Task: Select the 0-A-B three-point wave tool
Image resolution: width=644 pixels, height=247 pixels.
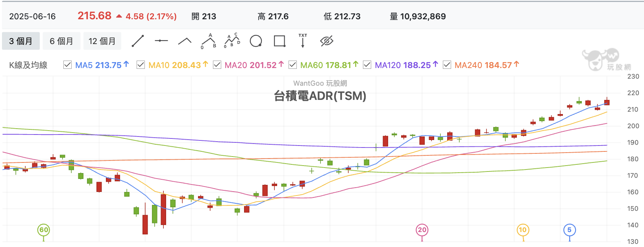Action: click(x=209, y=41)
